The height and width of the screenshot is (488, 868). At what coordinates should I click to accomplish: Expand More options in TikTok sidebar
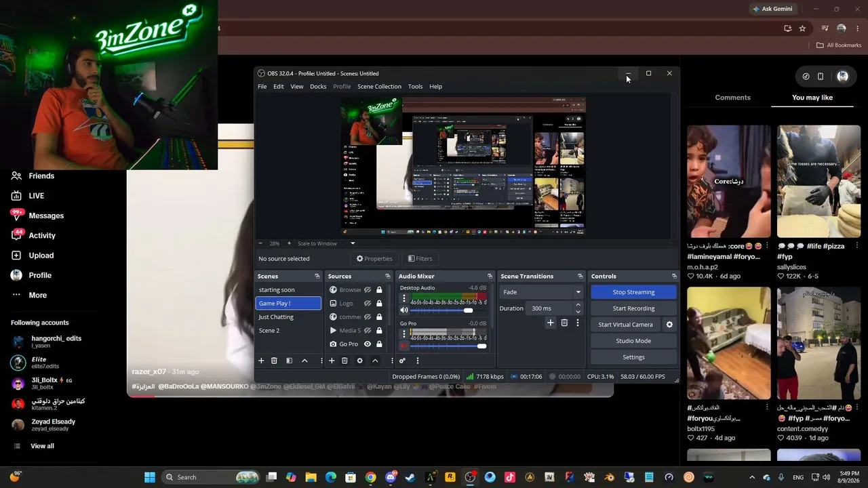pos(29,296)
